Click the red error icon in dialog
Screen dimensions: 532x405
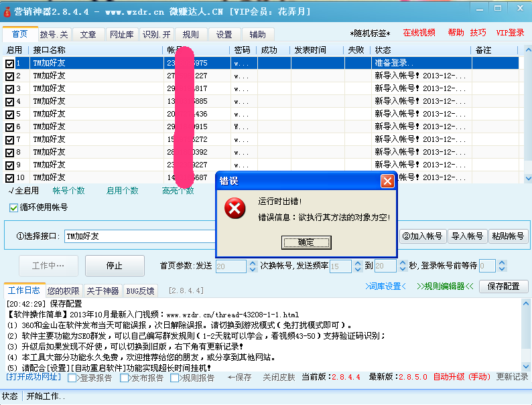[x=235, y=208]
